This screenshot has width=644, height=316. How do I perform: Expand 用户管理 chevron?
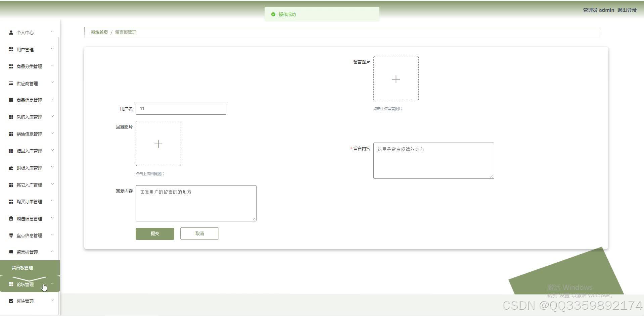tap(52, 49)
